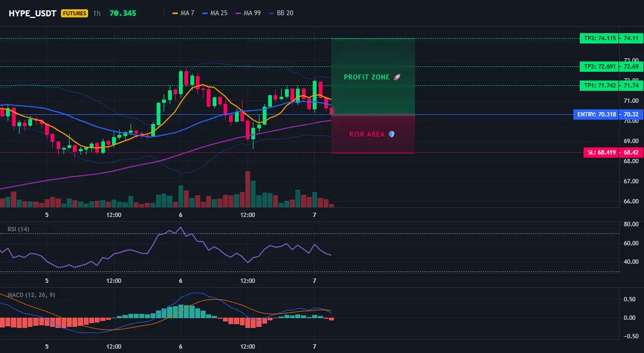Click the PROFIT ZONE text

click(x=367, y=77)
